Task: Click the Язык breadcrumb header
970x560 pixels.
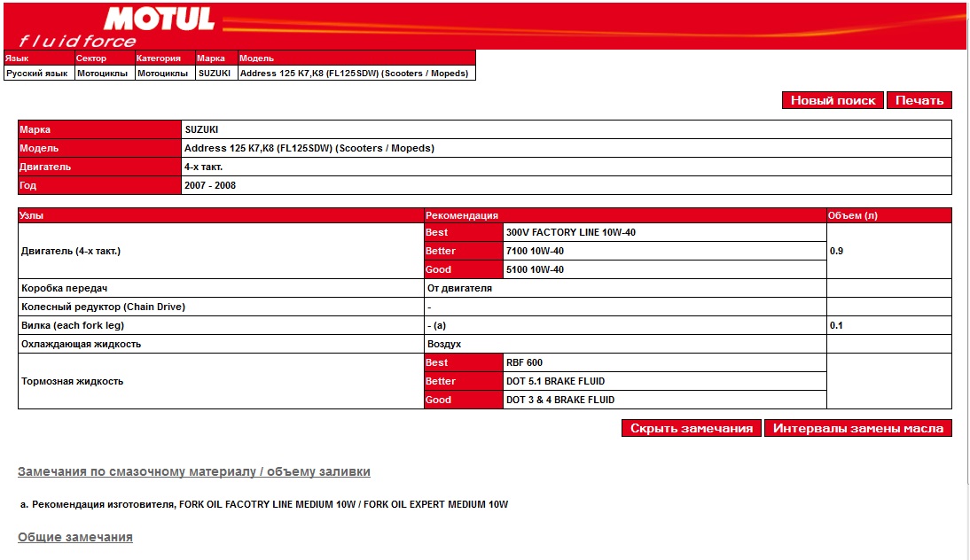Action: [x=38, y=58]
